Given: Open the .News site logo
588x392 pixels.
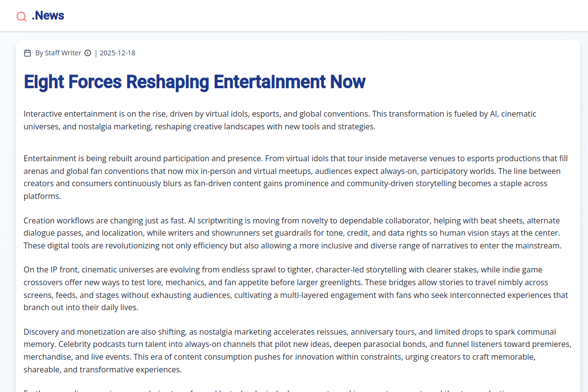Looking at the screenshot, I should 48,16.
